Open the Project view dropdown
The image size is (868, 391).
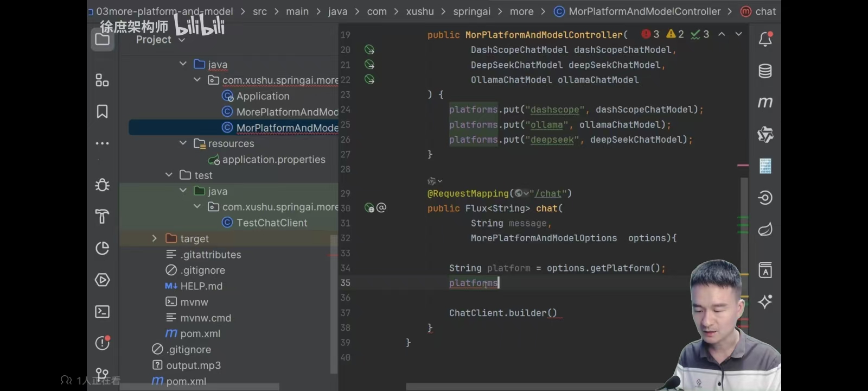pyautogui.click(x=160, y=40)
